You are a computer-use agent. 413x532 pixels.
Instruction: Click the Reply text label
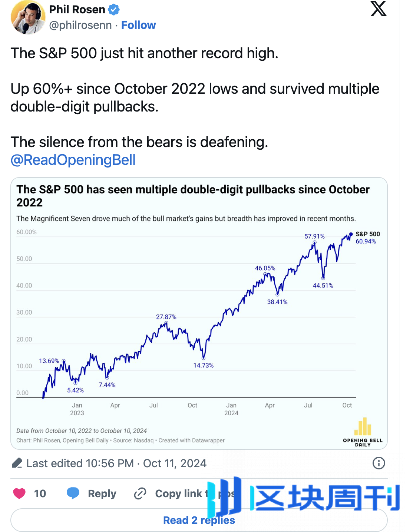[102, 493]
